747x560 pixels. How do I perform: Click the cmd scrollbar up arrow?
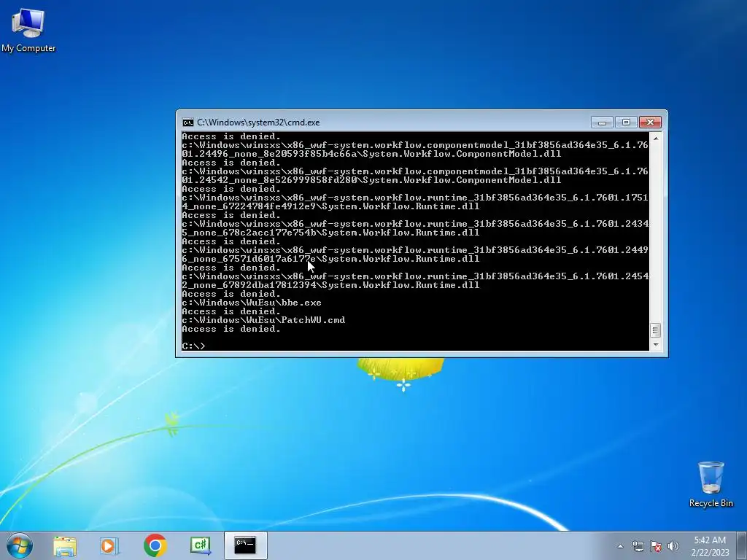click(x=656, y=139)
